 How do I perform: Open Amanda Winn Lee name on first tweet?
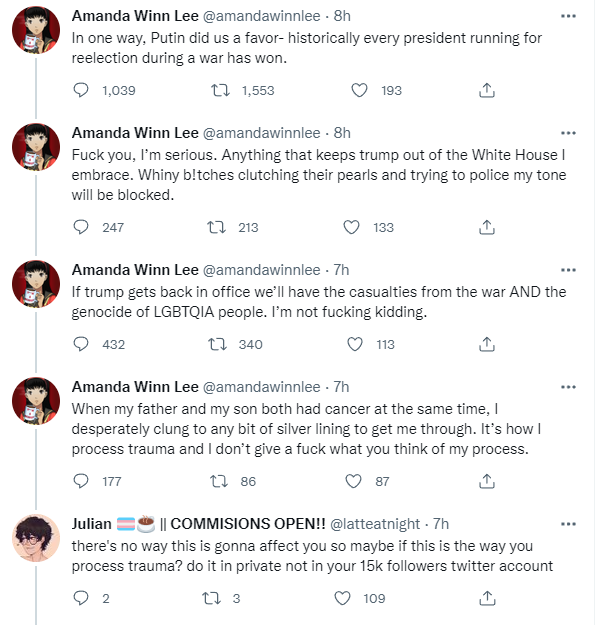135,16
